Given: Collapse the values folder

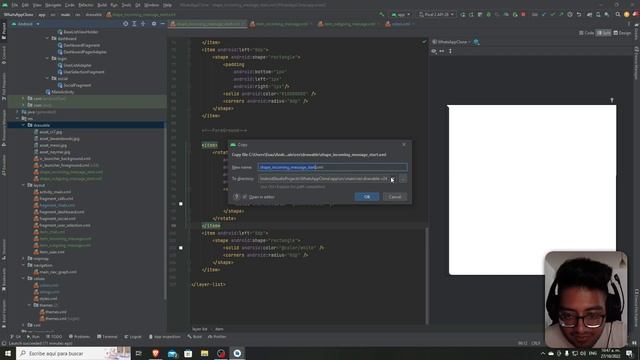Looking at the screenshot, I should 23,278.
